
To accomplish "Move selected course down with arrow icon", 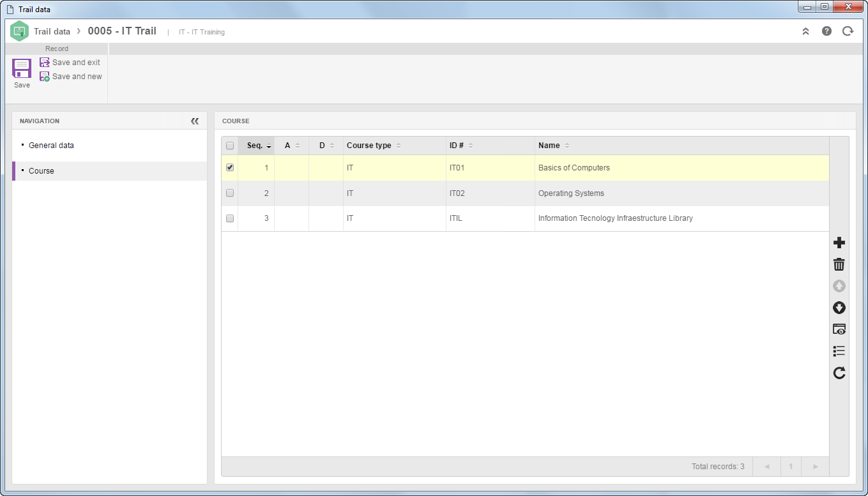I will (839, 308).
